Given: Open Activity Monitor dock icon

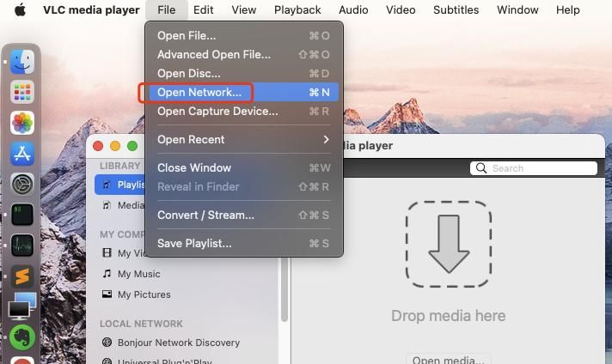Looking at the screenshot, I should tap(22, 246).
